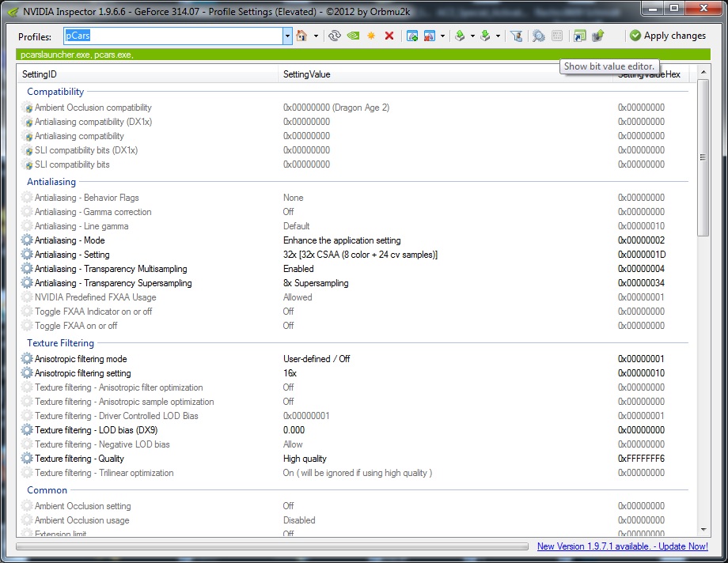The image size is (728, 563).
Task: Click gear icon for Texture filtering - Quality
Action: click(x=27, y=459)
